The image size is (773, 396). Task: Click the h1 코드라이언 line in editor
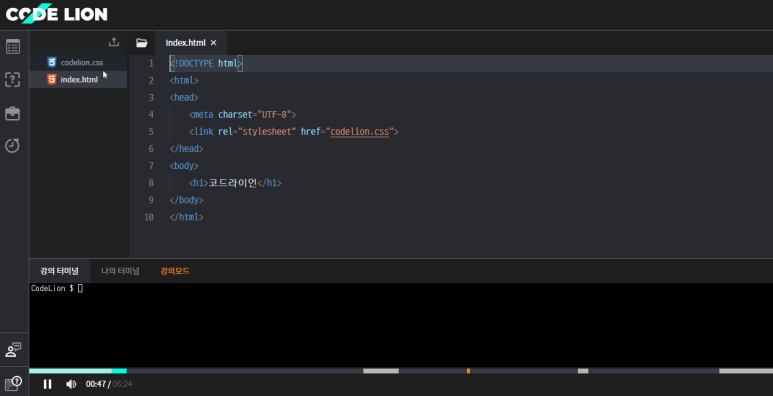(235, 183)
